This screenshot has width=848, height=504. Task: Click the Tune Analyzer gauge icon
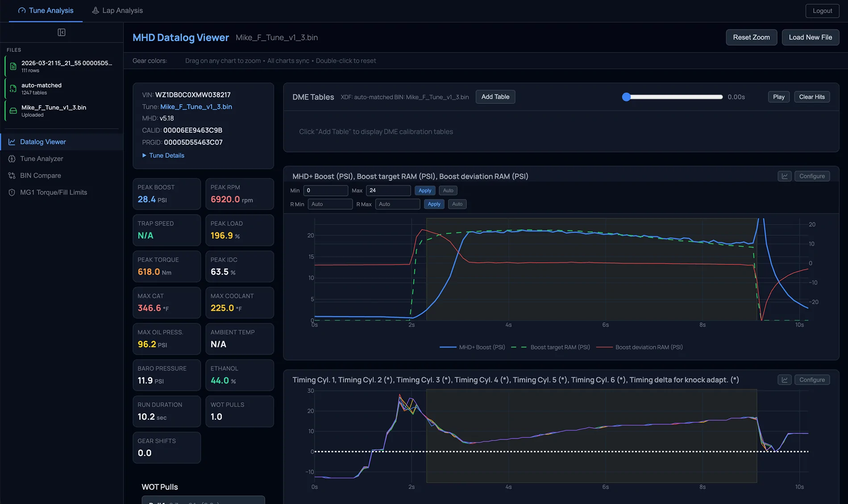(12, 159)
